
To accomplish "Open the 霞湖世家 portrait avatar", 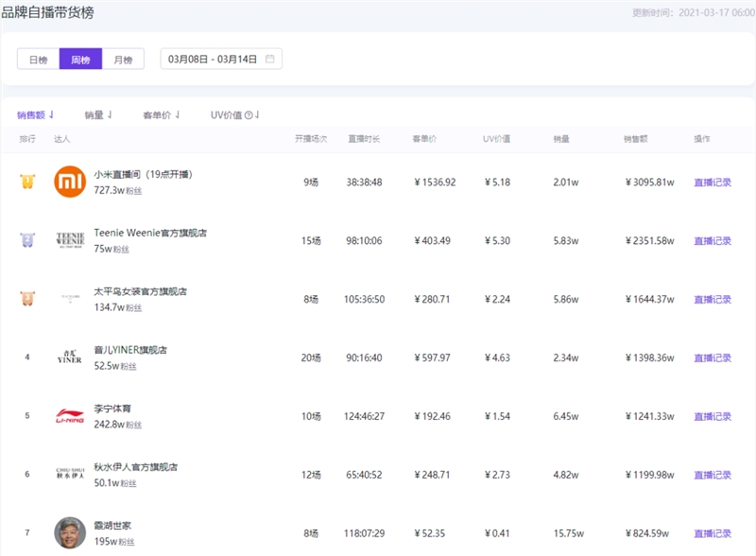I will (x=70, y=533).
